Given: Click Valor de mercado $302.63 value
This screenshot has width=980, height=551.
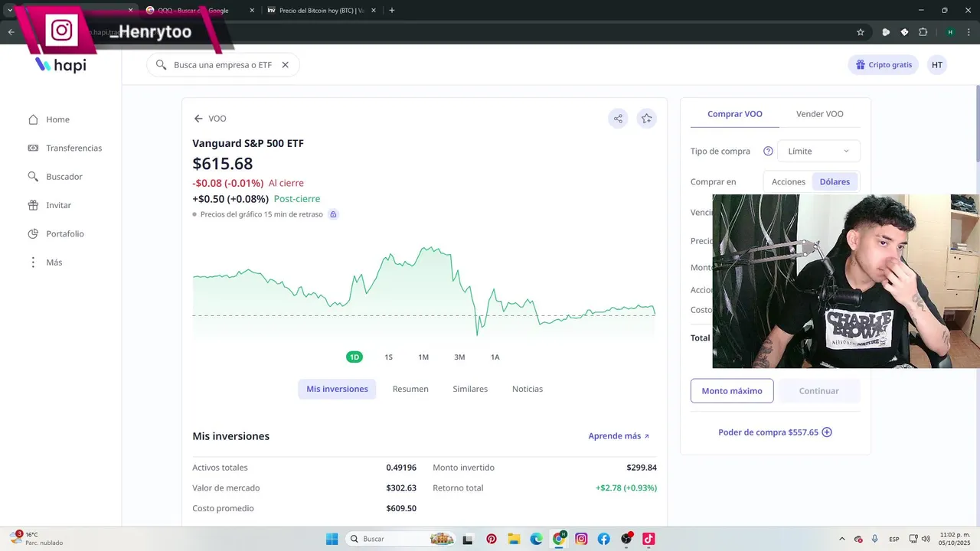Looking at the screenshot, I should click(x=401, y=488).
